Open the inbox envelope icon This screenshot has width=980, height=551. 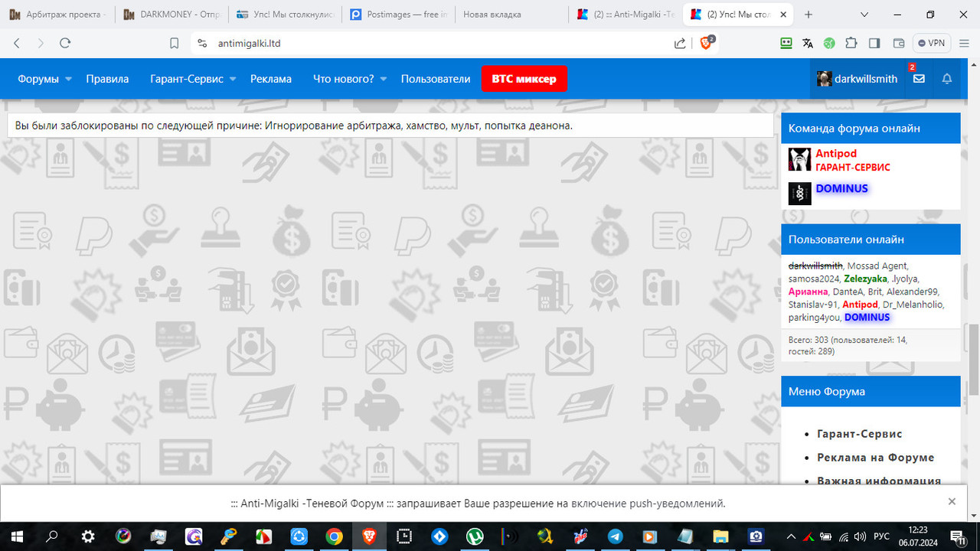[919, 79]
